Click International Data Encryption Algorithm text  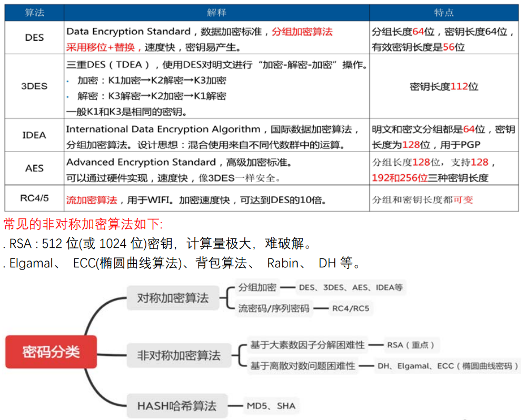[x=163, y=129]
